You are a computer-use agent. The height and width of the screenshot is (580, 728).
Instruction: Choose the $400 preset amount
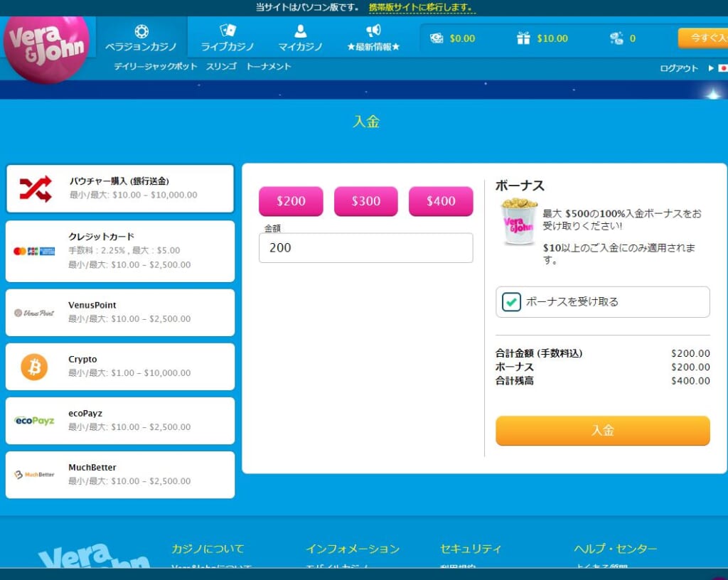pyautogui.click(x=441, y=201)
